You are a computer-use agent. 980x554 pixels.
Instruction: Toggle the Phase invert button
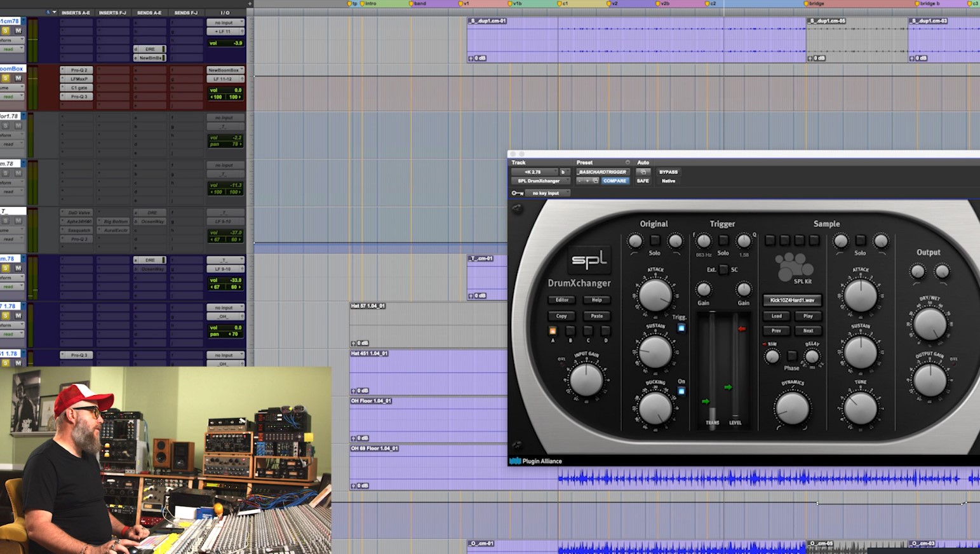[791, 356]
